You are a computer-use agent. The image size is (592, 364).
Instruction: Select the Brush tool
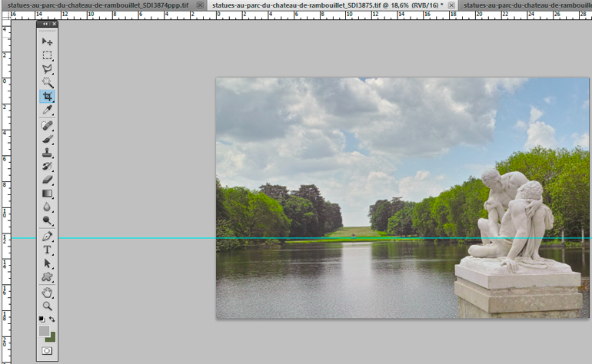pyautogui.click(x=47, y=139)
